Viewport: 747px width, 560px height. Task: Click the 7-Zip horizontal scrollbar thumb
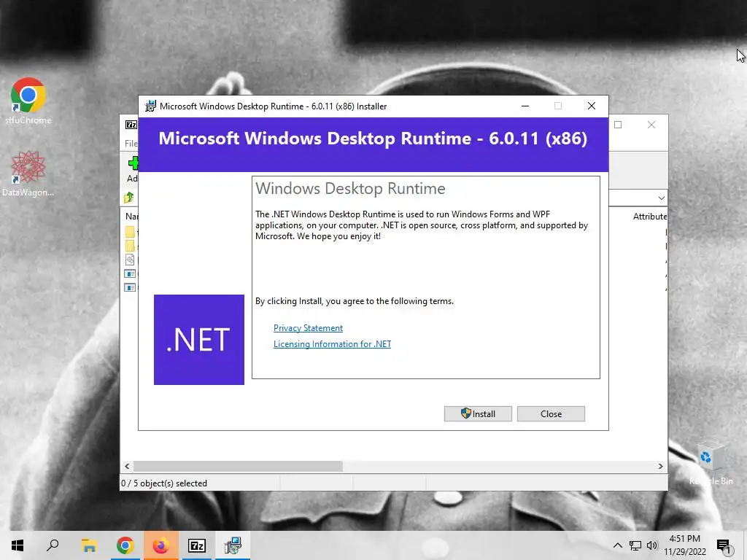(x=238, y=466)
